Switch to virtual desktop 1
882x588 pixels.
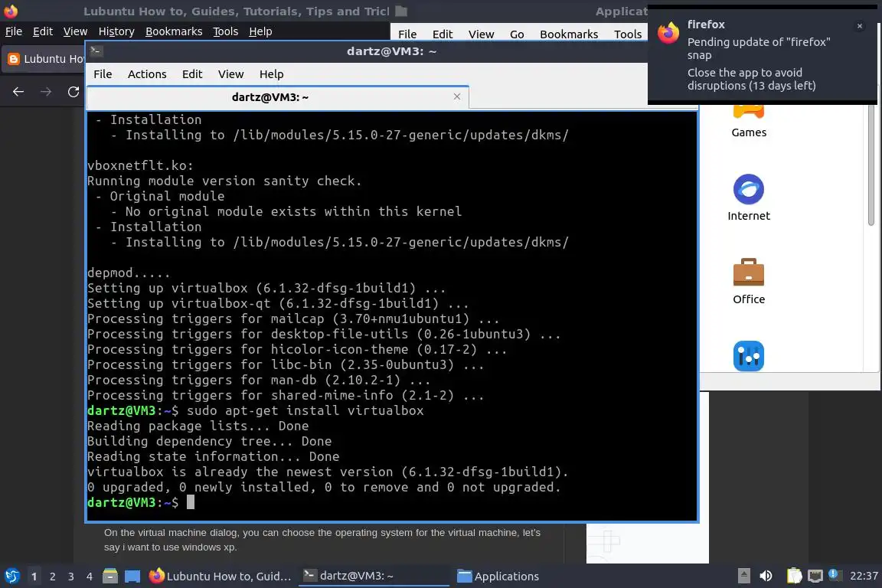[x=34, y=577]
